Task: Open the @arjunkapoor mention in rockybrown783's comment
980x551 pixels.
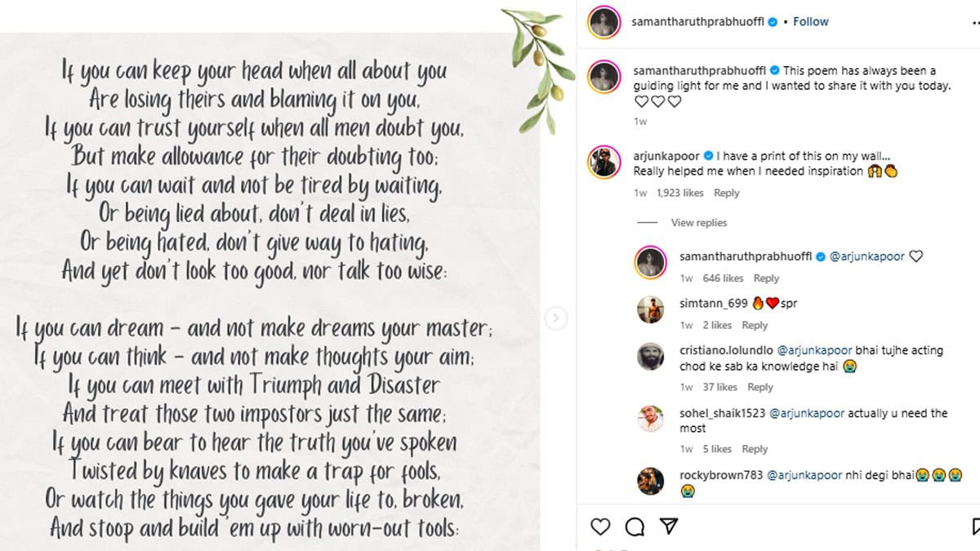Action: click(804, 475)
